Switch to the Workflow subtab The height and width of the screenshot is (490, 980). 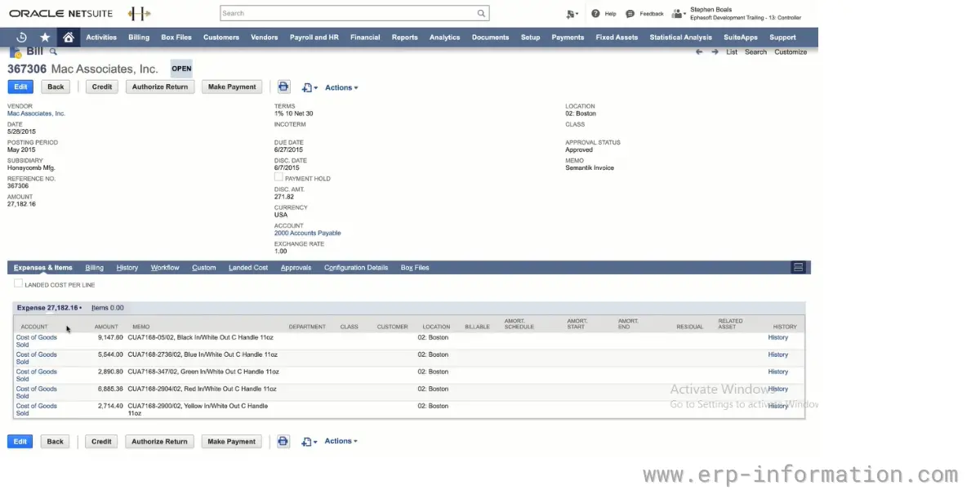165,268
